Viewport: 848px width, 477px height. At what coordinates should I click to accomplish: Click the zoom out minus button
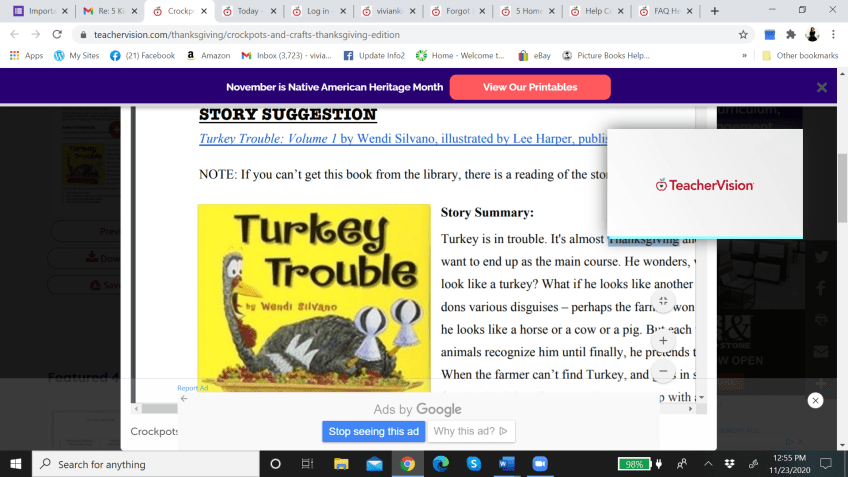click(663, 371)
